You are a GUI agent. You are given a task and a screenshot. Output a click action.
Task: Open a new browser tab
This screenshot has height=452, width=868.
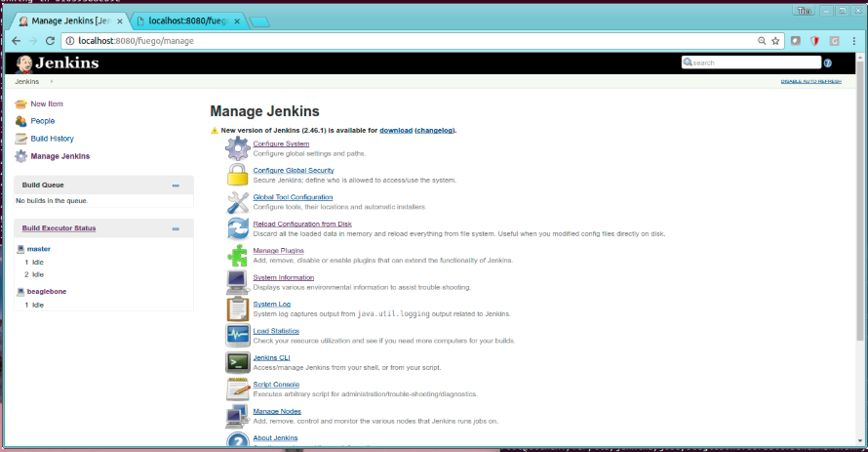click(259, 22)
